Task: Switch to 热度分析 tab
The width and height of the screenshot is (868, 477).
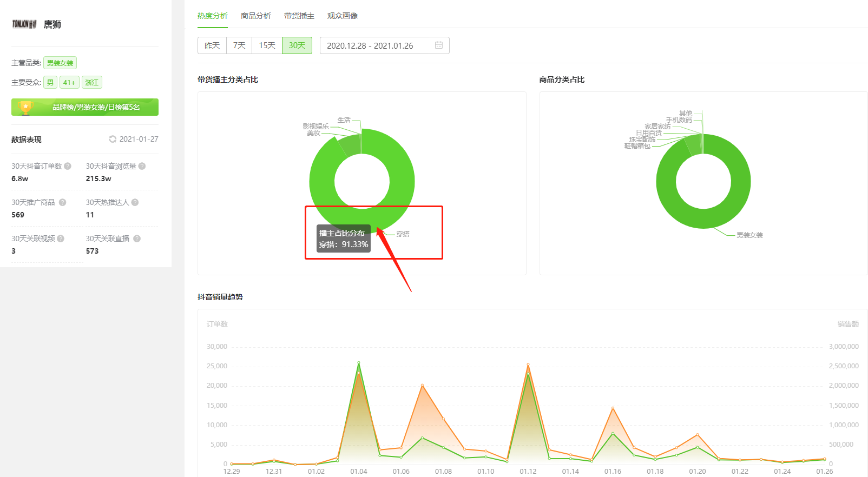Action: coord(213,16)
